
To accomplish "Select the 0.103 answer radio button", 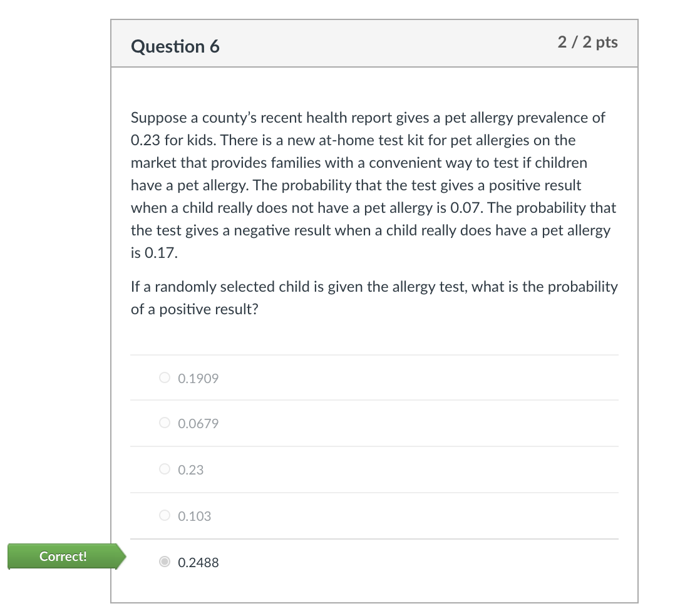I will click(x=164, y=515).
